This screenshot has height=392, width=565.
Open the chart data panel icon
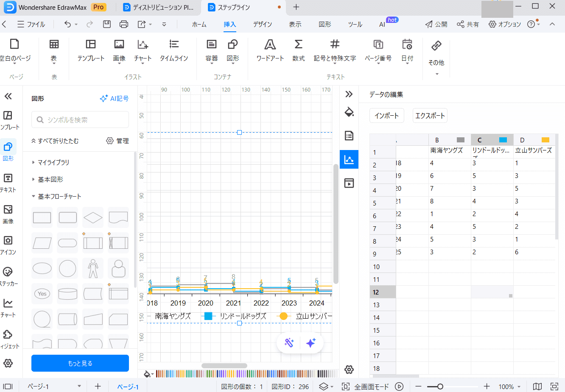(x=349, y=159)
